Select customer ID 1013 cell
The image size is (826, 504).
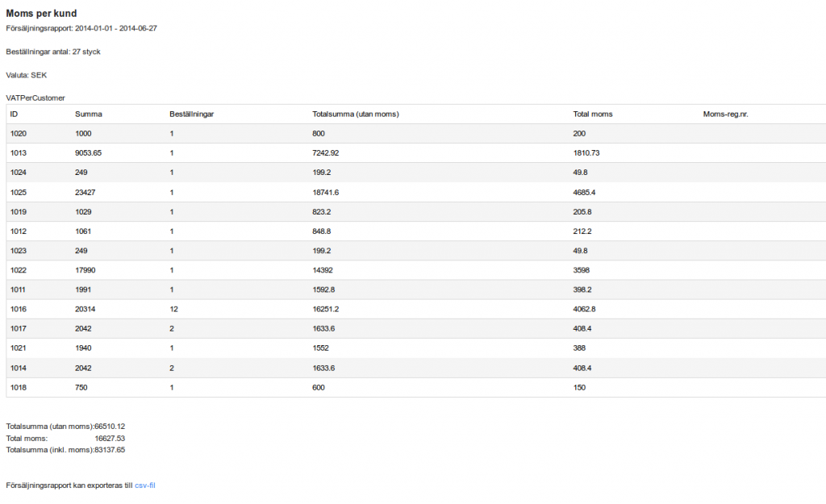point(19,153)
